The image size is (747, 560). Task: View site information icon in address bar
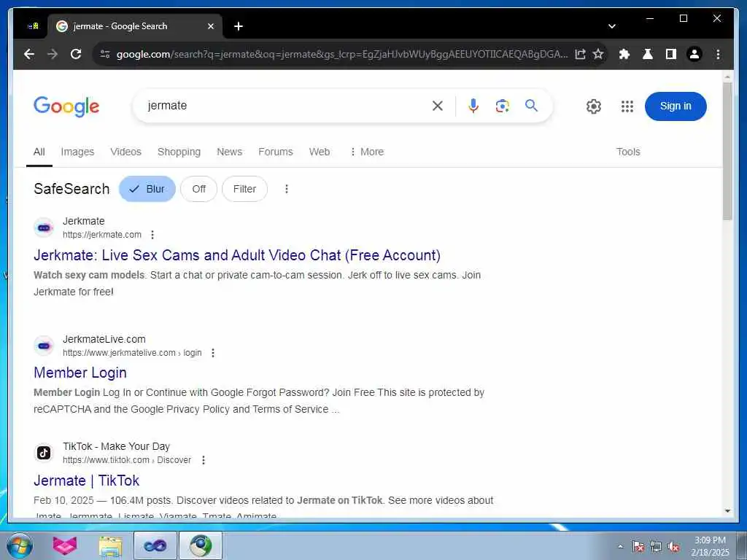[105, 54]
